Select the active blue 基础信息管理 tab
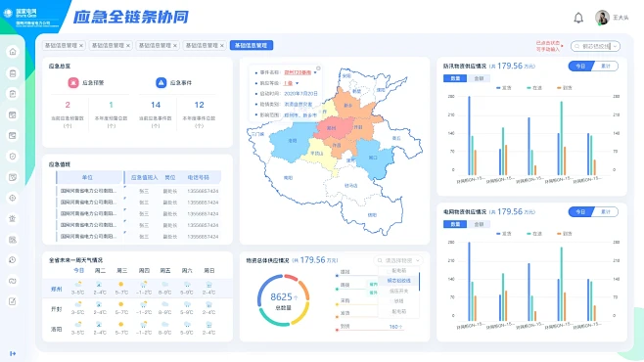Image resolution: width=644 pixels, height=362 pixels. (x=252, y=45)
